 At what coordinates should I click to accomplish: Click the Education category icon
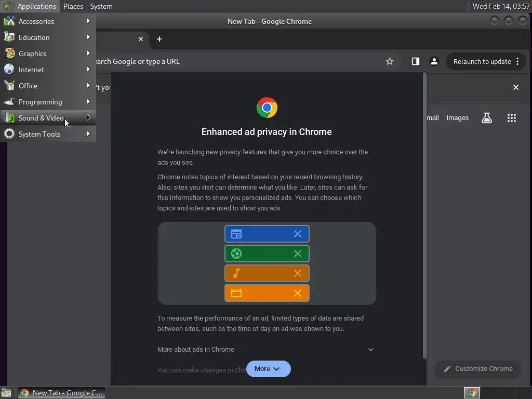coord(9,37)
